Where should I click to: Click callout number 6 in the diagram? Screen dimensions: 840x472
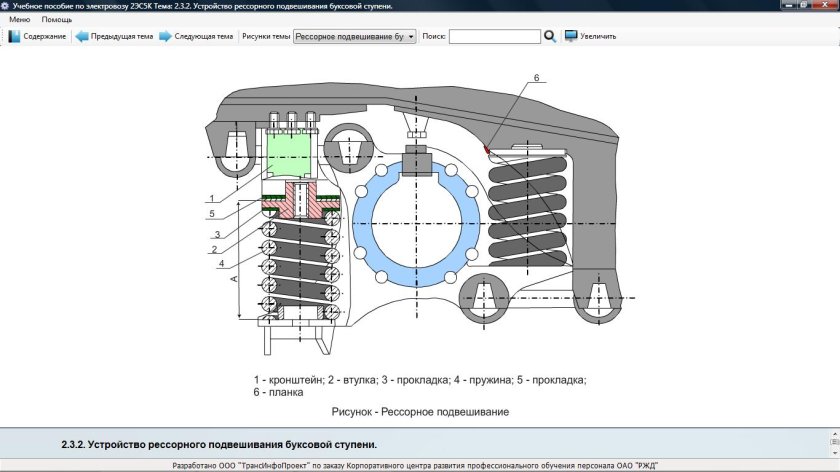pos(536,78)
